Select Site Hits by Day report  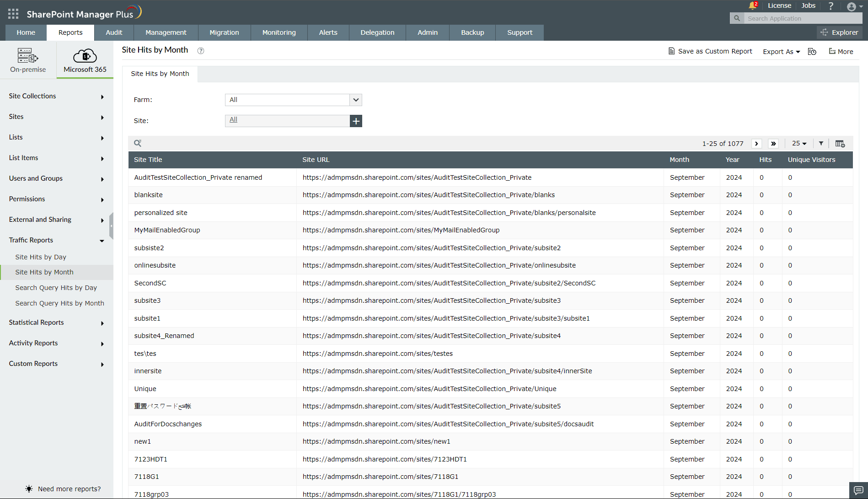(41, 257)
